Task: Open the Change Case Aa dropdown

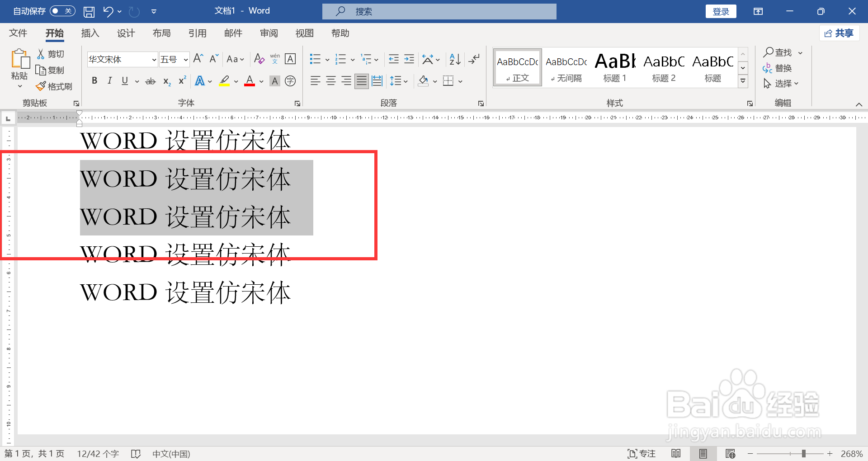Action: [235, 59]
